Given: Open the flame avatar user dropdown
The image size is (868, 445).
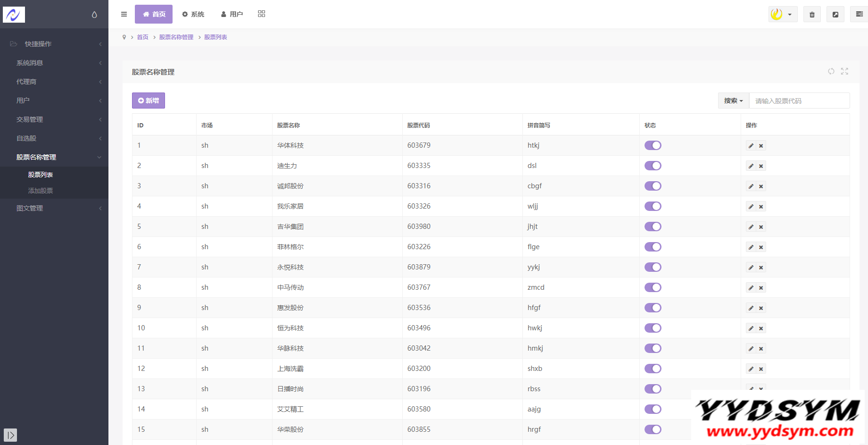Looking at the screenshot, I should (783, 14).
